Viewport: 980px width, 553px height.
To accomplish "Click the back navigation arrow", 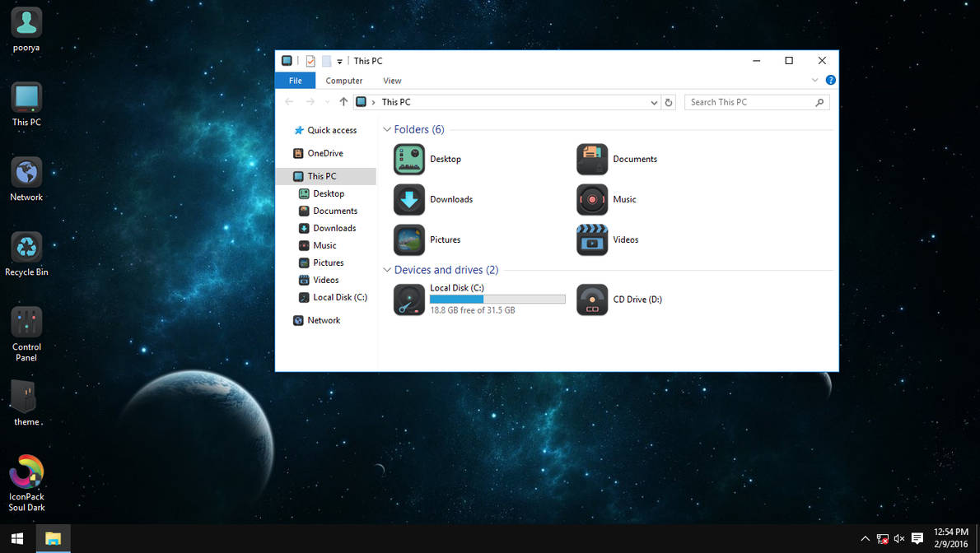I will [x=289, y=102].
